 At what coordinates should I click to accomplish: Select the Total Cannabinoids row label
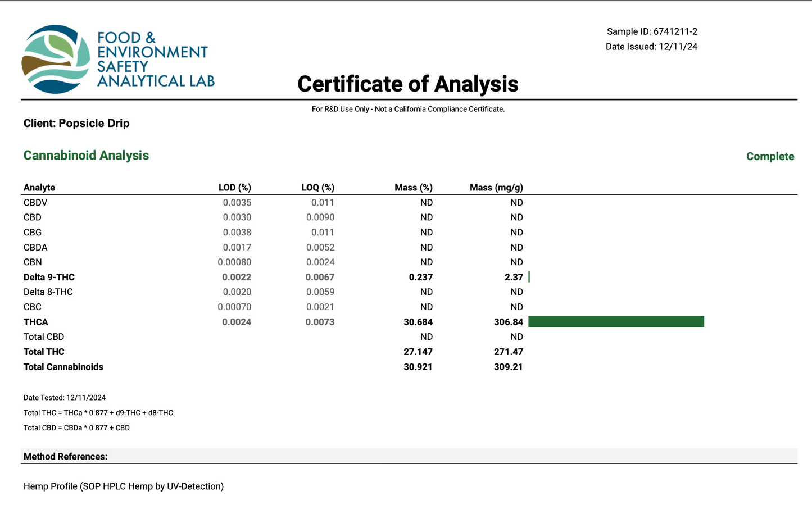[63, 367]
